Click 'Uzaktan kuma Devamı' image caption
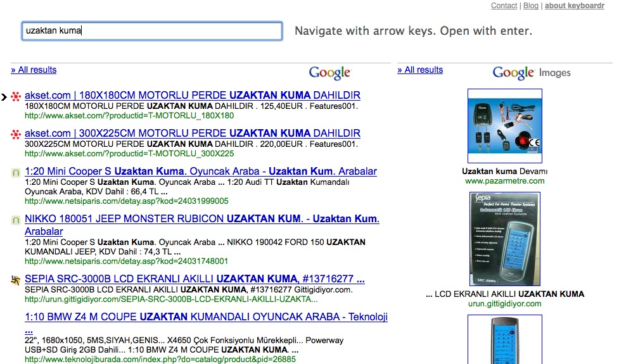Viewport: 619px width, 364px height. (505, 171)
